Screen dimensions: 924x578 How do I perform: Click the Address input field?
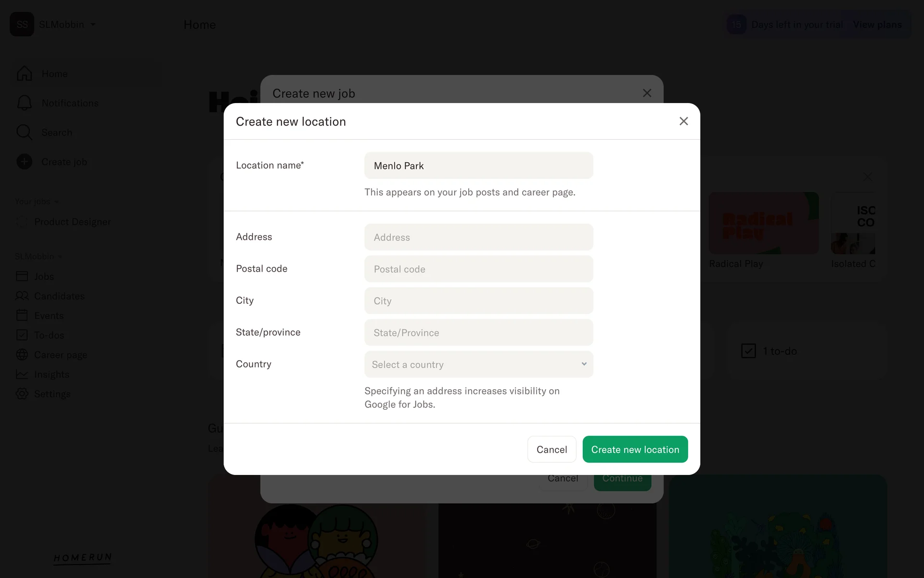478,237
